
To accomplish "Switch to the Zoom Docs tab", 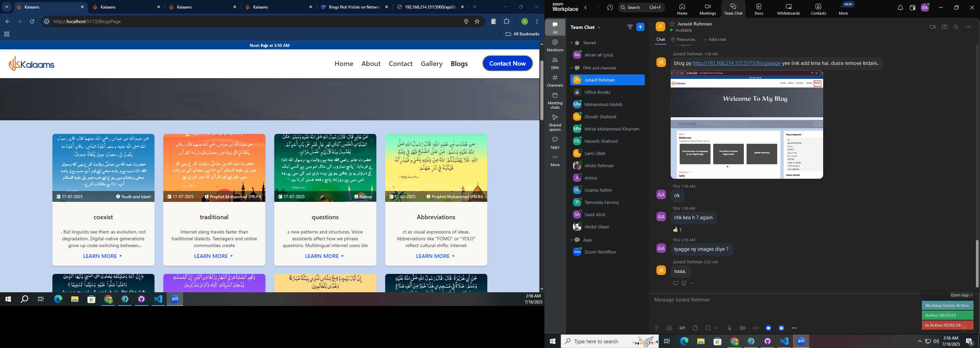I will pyautogui.click(x=759, y=9).
